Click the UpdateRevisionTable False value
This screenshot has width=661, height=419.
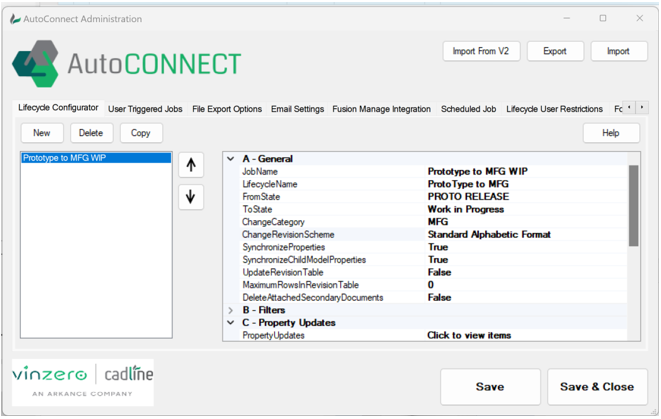(x=439, y=273)
